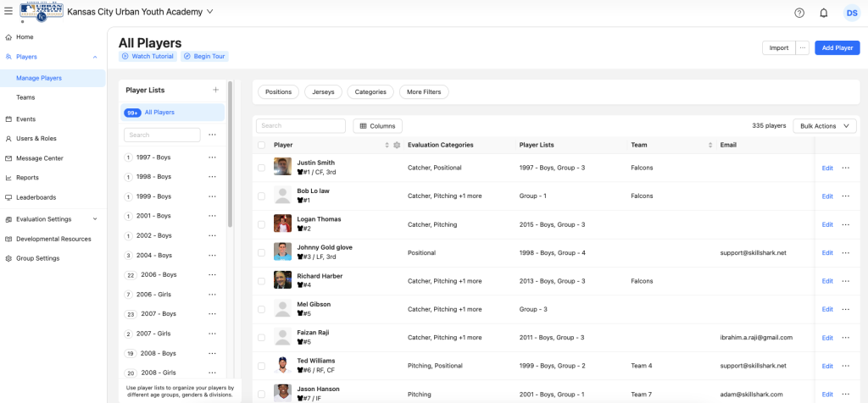Click the Add Player button
Viewport: 868px width, 403px height.
click(837, 48)
